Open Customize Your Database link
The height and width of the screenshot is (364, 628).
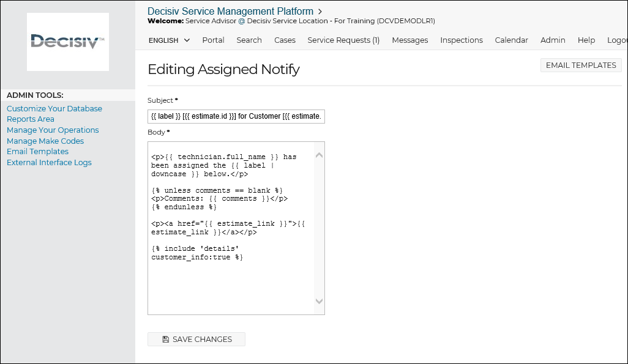click(x=54, y=108)
